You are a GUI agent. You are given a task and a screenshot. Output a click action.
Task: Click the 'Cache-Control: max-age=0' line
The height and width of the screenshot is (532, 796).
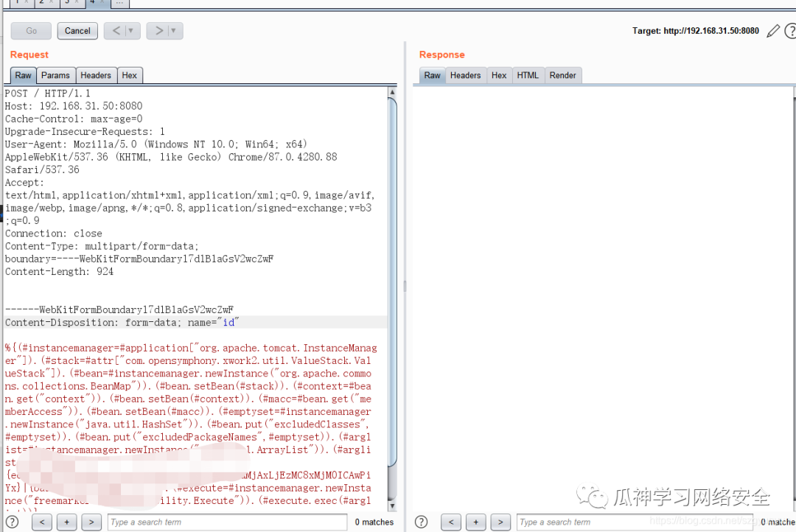tap(74, 119)
